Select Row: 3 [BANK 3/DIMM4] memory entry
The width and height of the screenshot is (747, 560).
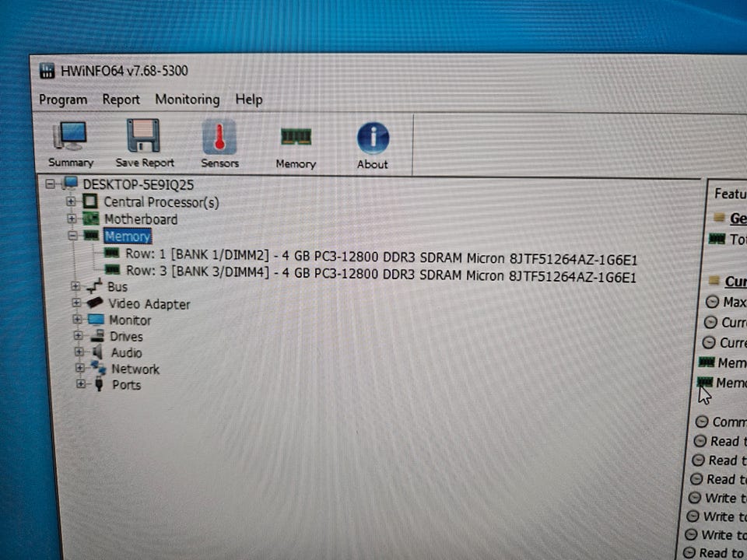381,274
